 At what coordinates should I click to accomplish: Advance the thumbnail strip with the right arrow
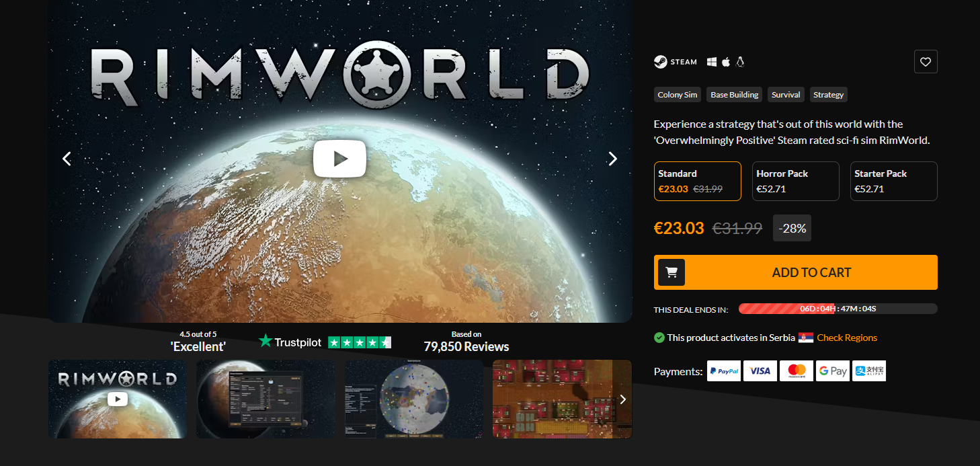[622, 399]
